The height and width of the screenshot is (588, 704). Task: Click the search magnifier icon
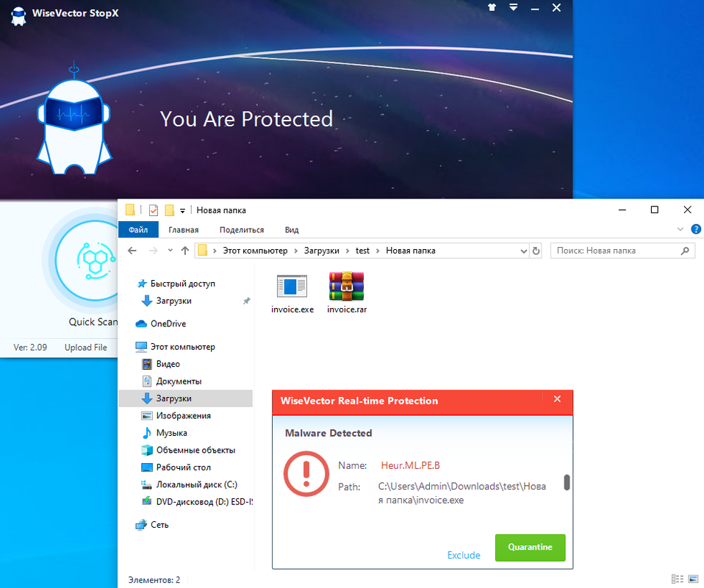685,251
